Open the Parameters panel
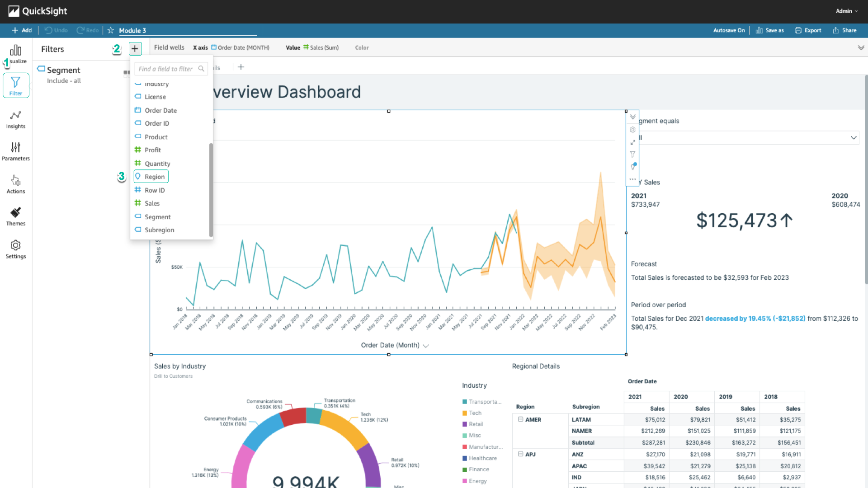 (16, 151)
